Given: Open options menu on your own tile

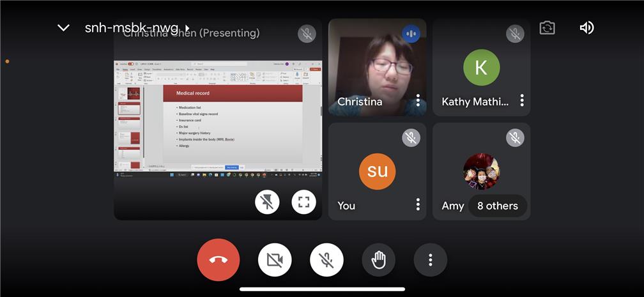Looking at the screenshot, I should coord(418,204).
